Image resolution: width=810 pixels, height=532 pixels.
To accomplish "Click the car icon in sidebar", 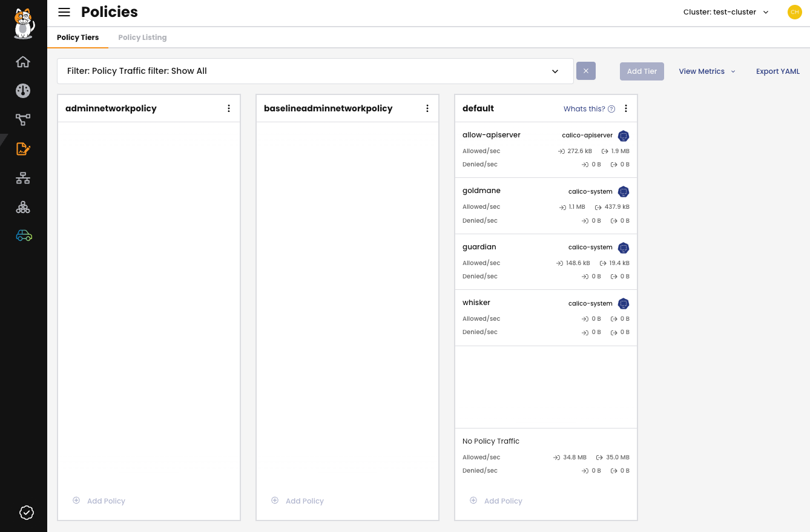I will click(24, 235).
